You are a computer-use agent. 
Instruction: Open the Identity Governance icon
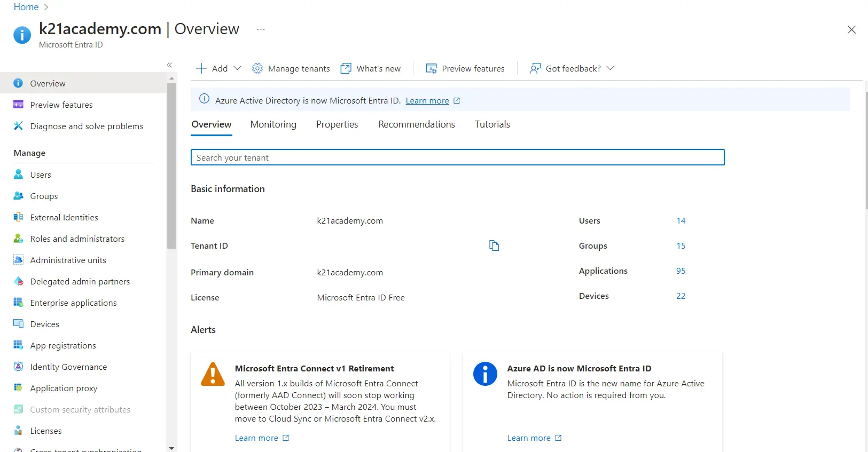point(18,367)
